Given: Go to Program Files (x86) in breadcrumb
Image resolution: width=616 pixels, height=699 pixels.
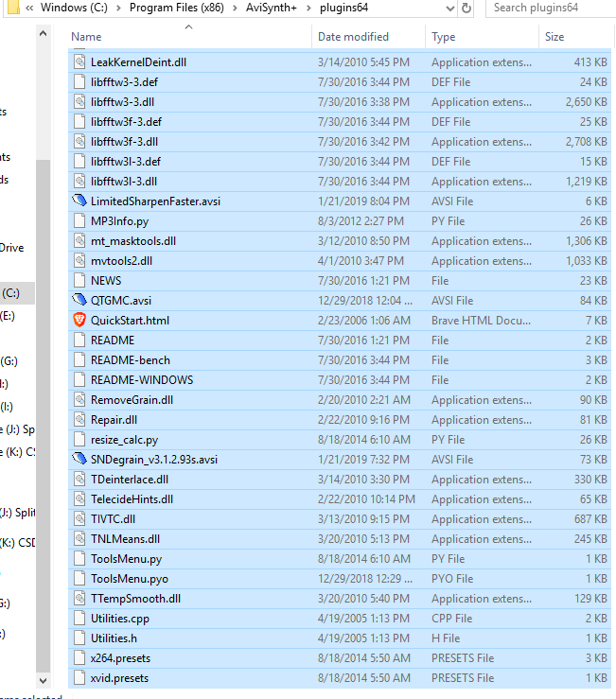Looking at the screenshot, I should click(177, 8).
